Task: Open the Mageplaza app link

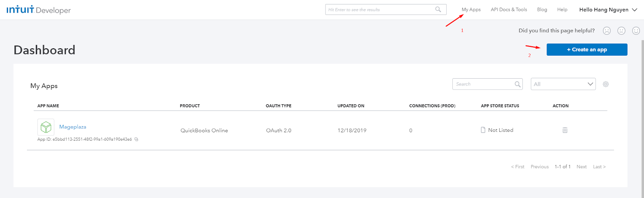Action: coord(73,127)
